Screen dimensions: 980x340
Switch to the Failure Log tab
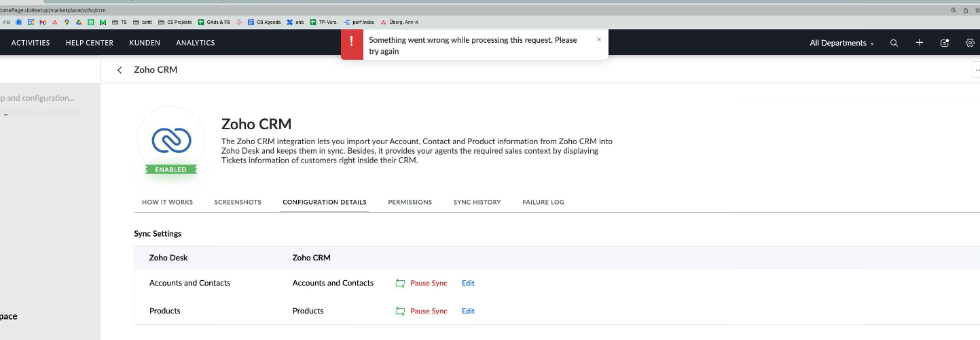(543, 202)
